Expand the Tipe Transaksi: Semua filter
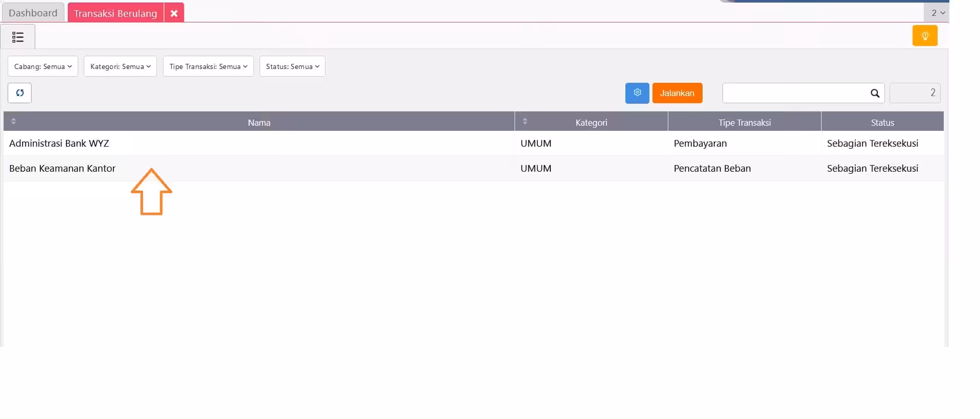 point(208,66)
